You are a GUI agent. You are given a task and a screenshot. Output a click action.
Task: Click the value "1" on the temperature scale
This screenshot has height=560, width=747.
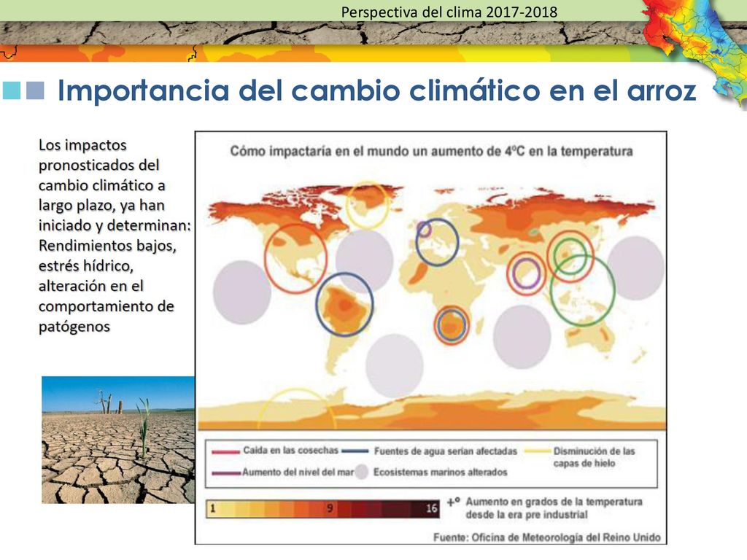(212, 508)
